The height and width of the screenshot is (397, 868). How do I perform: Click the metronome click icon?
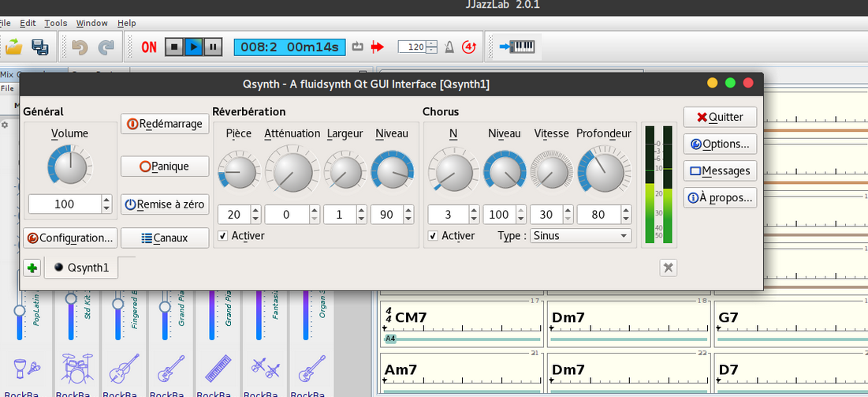(x=449, y=47)
